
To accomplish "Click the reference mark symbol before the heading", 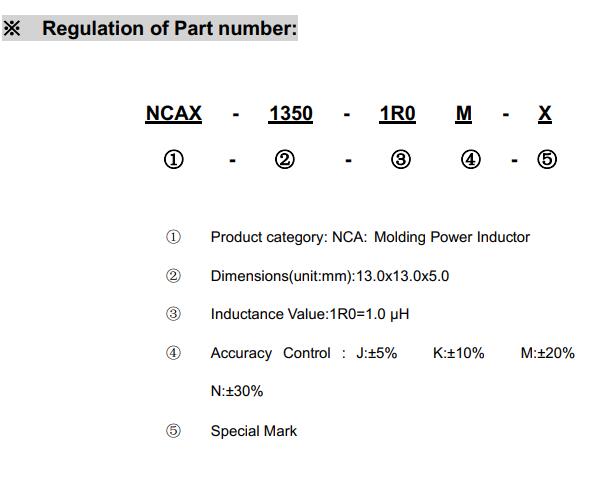I will coord(12,29).
